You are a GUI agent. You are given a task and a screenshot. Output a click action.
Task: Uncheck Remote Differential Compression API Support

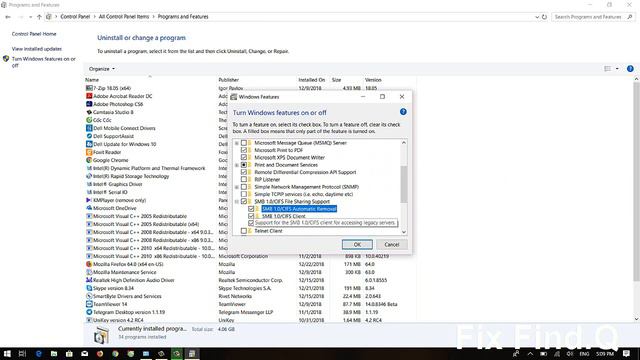coord(244,172)
